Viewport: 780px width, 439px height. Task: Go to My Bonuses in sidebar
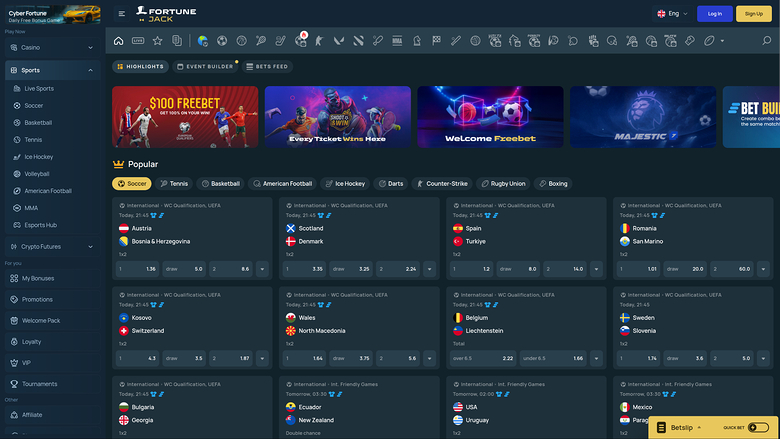tap(40, 278)
